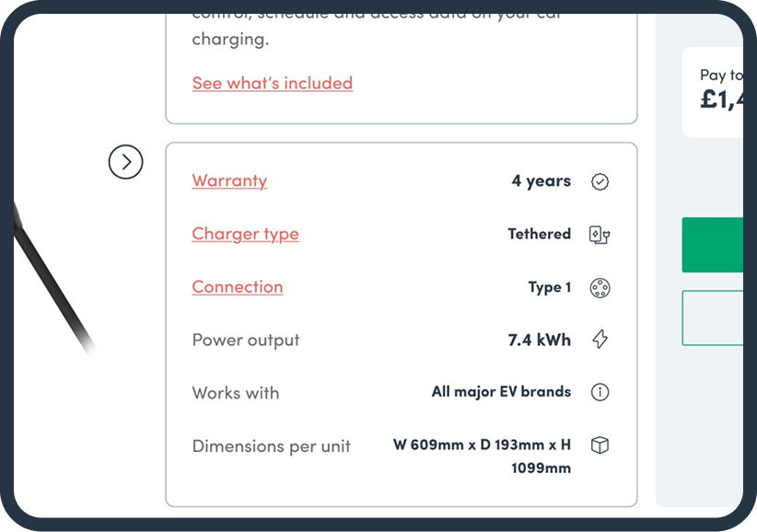This screenshot has width=757, height=532.
Task: Click the lightning bolt icon beside 7.4 kWh
Action: point(600,340)
